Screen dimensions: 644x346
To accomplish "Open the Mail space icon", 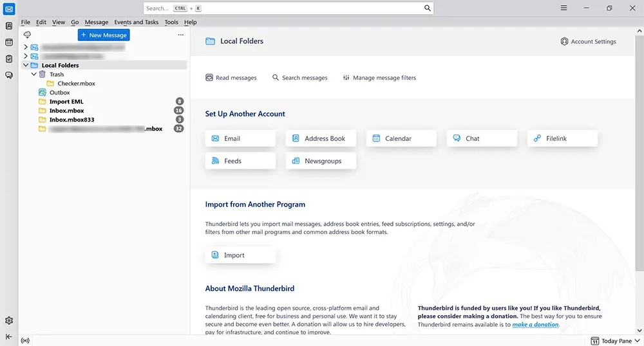I will 9,9.
